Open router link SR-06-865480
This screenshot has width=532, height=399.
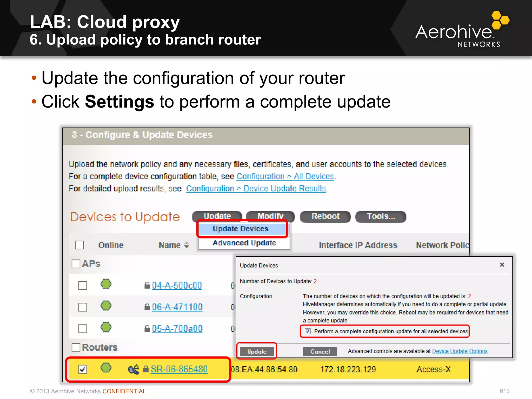[179, 369]
